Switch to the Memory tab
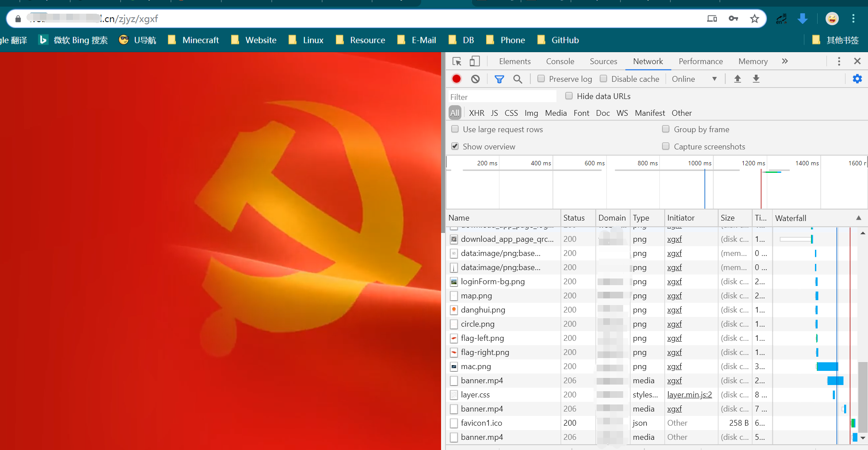 click(x=753, y=61)
